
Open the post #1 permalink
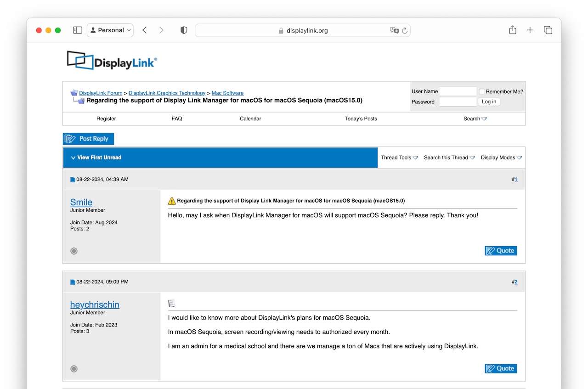(515, 180)
